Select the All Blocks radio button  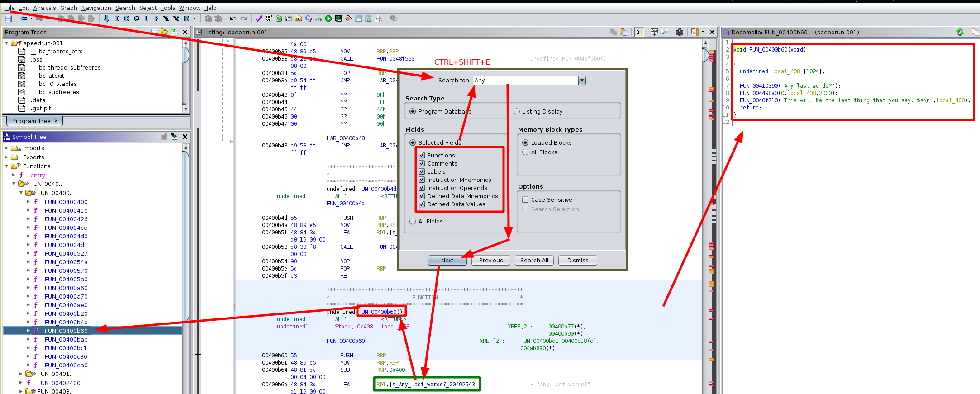(525, 152)
